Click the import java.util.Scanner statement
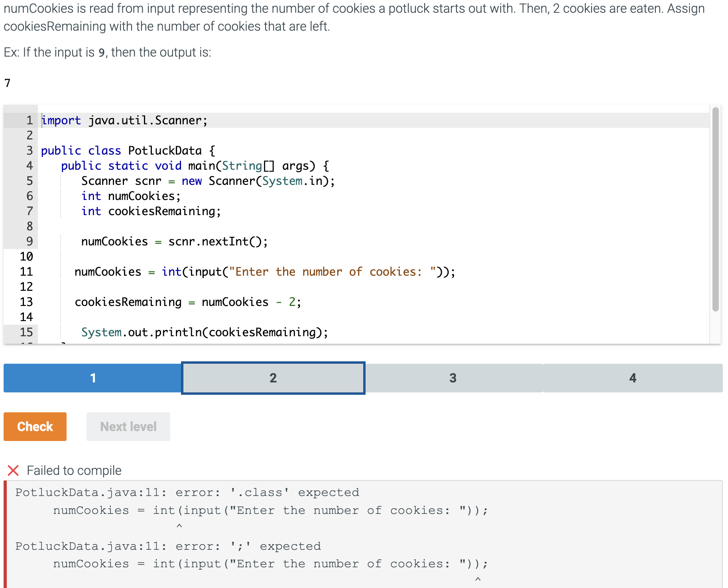Viewport: 728px width, 588px height. pyautogui.click(x=124, y=120)
